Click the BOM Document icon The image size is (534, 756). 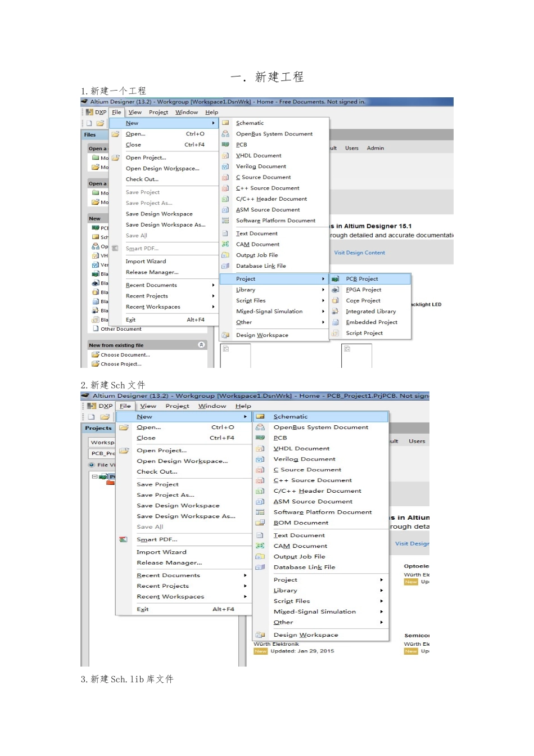click(260, 523)
